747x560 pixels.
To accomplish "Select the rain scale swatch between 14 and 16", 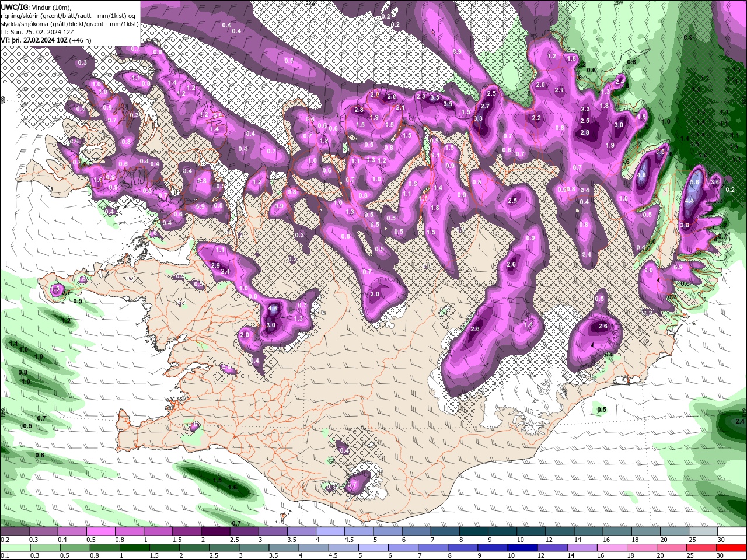I will (x=582, y=548).
